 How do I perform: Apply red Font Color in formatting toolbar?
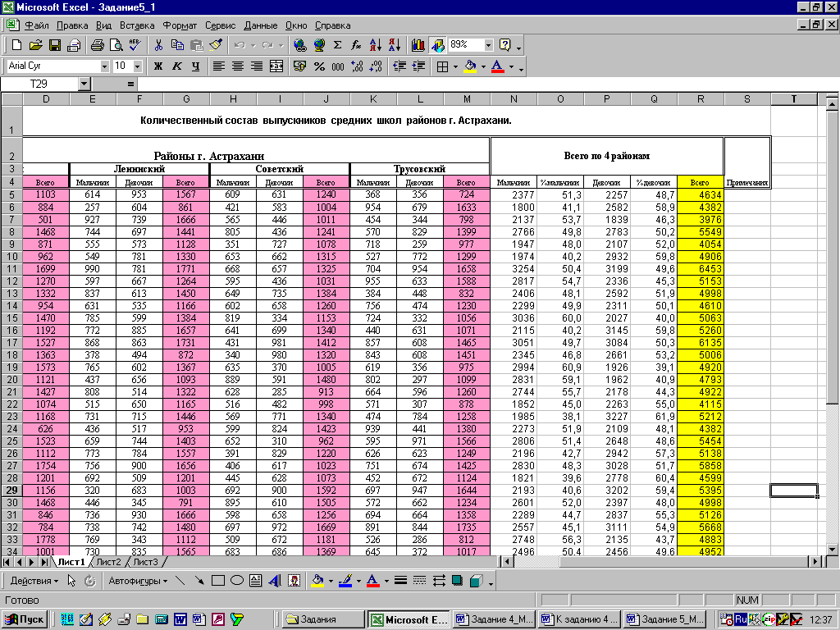tap(498, 66)
